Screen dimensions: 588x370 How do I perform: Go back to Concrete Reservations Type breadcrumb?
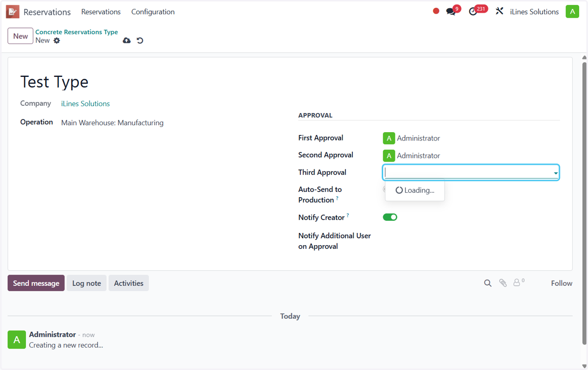[76, 32]
